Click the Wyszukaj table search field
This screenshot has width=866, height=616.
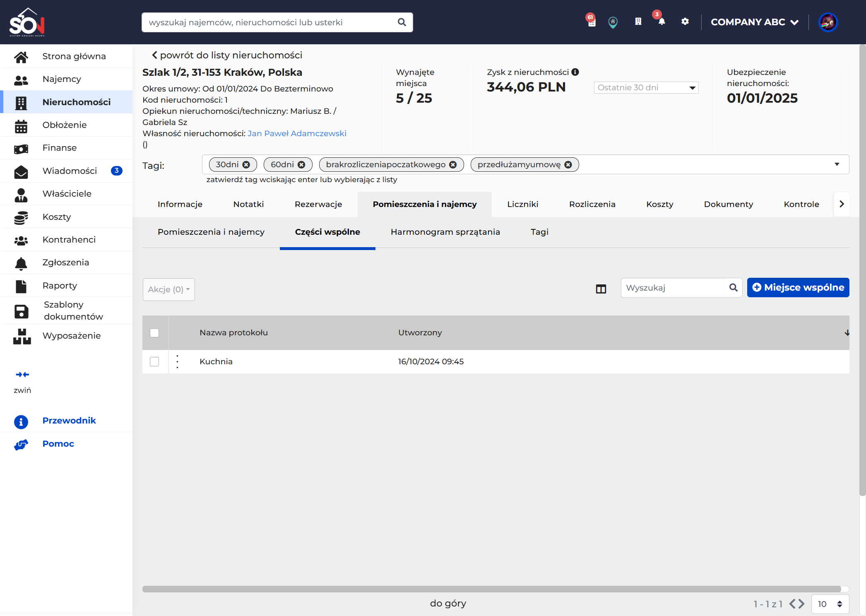point(681,288)
